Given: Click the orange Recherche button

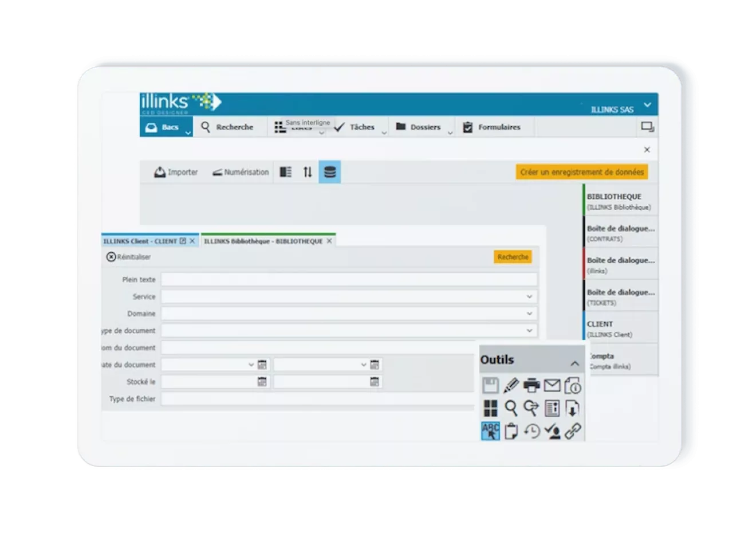Looking at the screenshot, I should pos(513,257).
